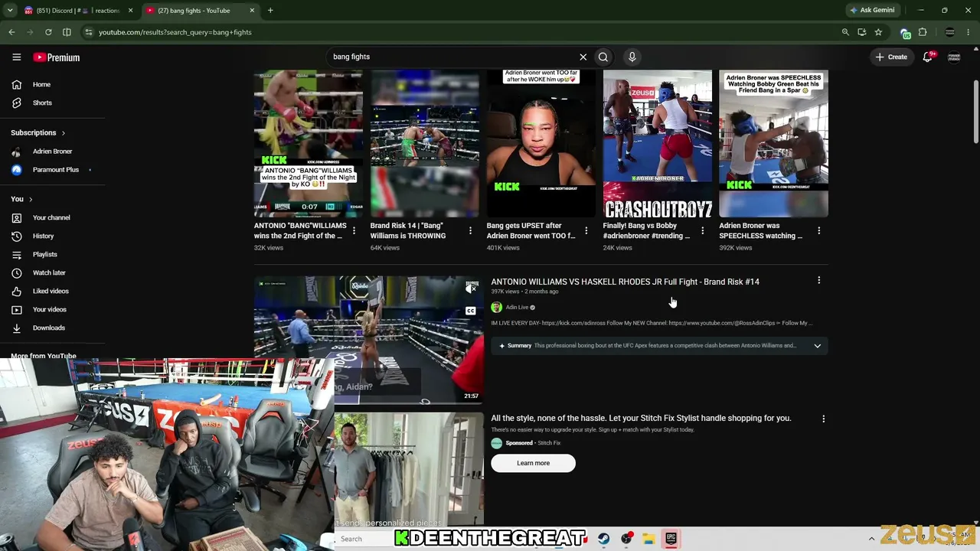Image resolution: width=980 pixels, height=551 pixels.
Task: Open options for 'Bang gets UPSET' short
Action: pos(586,230)
